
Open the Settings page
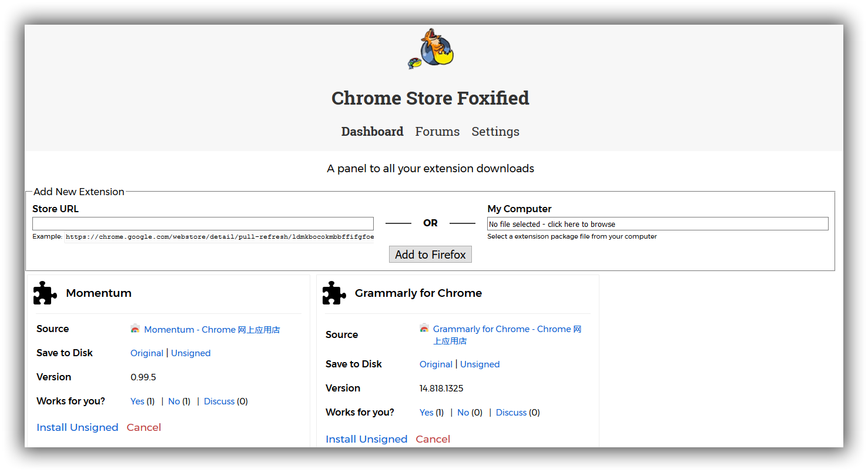[495, 131]
